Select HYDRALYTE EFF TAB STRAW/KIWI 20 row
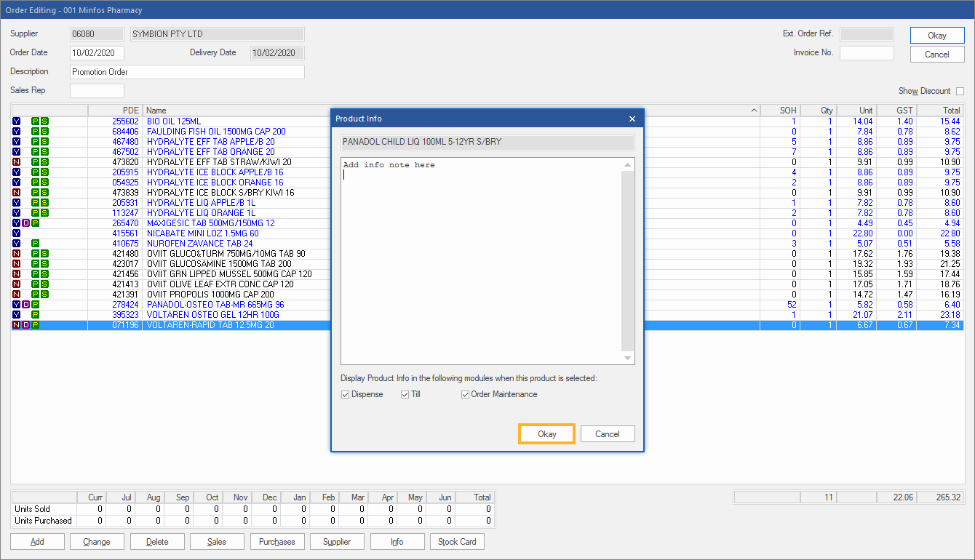This screenshot has height=560, width=975. tap(487, 162)
